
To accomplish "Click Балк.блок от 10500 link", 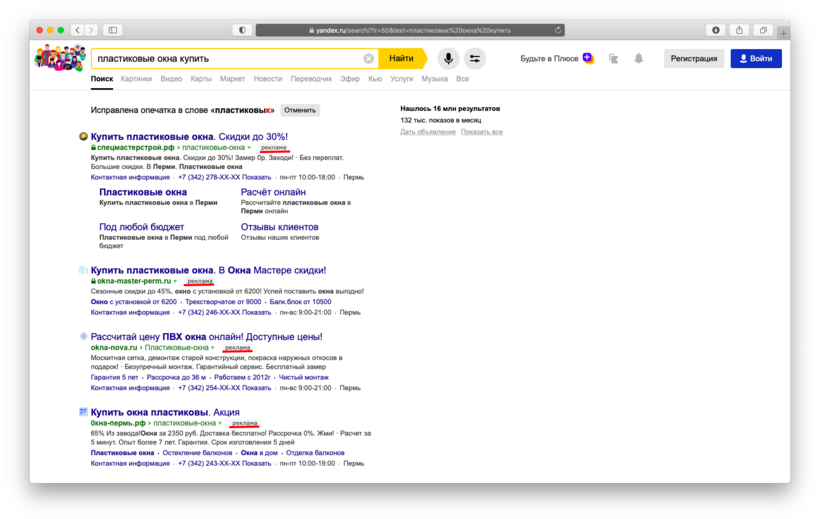I will click(x=300, y=302).
